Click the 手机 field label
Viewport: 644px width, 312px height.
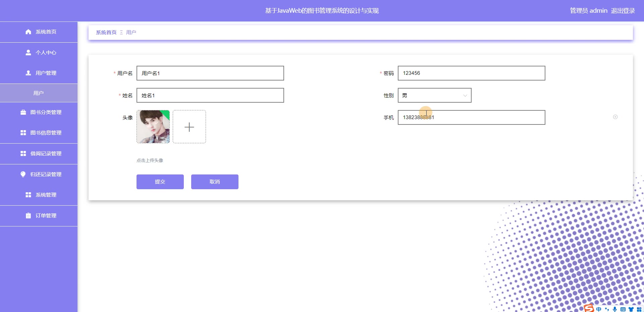pyautogui.click(x=389, y=118)
